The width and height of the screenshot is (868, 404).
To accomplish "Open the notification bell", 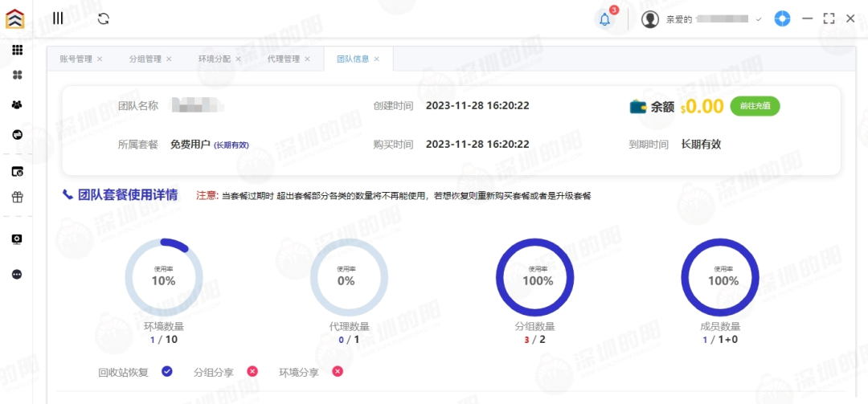I will pyautogui.click(x=605, y=19).
